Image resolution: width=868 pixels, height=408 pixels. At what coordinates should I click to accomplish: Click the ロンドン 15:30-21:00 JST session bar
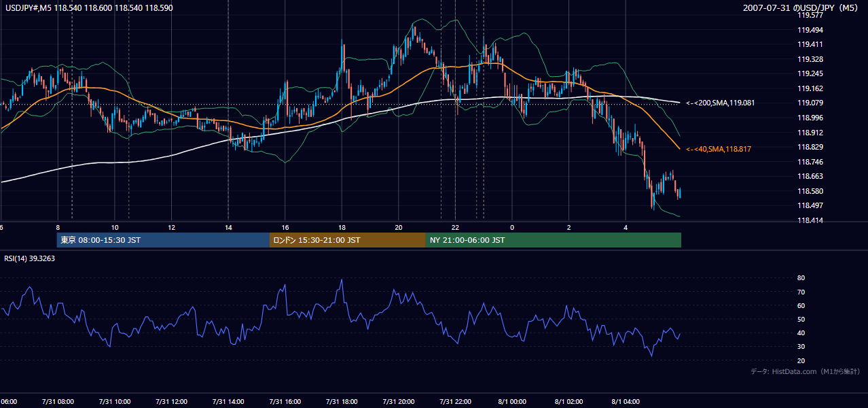click(348, 240)
